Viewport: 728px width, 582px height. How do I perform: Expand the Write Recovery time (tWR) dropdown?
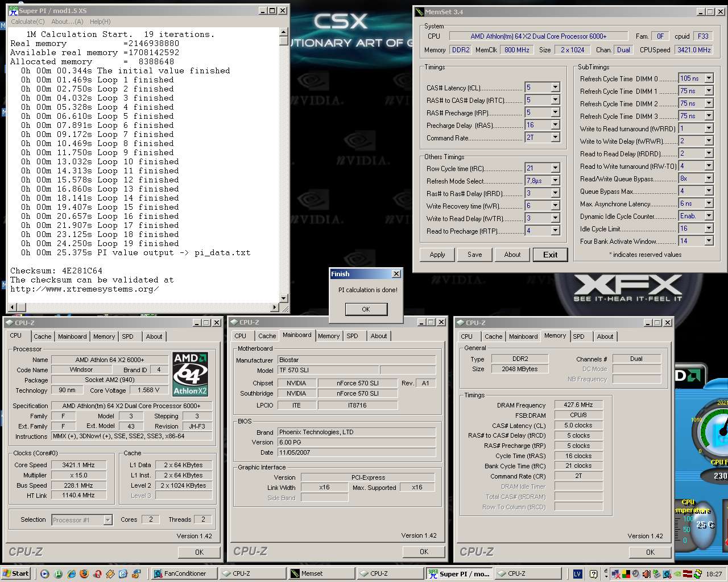click(555, 206)
